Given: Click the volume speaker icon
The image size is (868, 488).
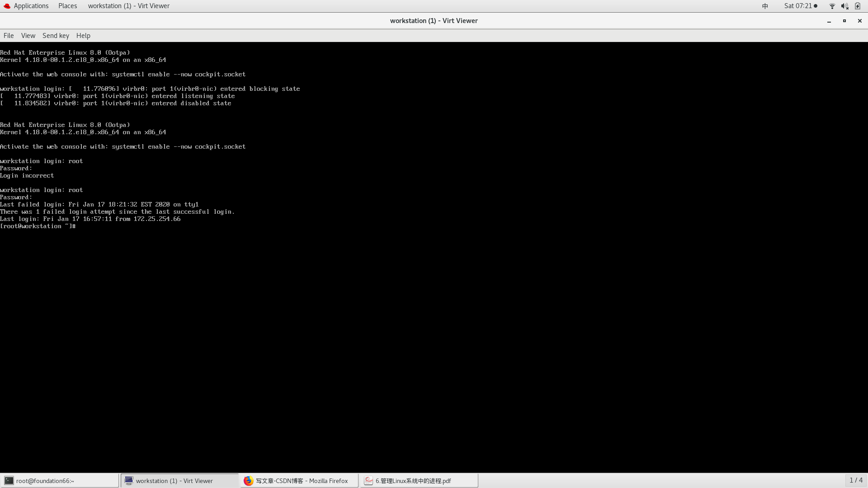Looking at the screenshot, I should pos(844,6).
